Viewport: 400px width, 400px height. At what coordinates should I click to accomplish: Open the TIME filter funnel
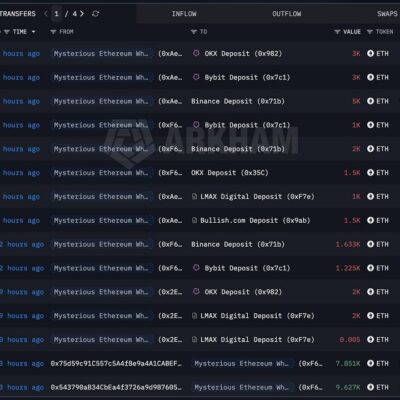pyautogui.click(x=7, y=32)
